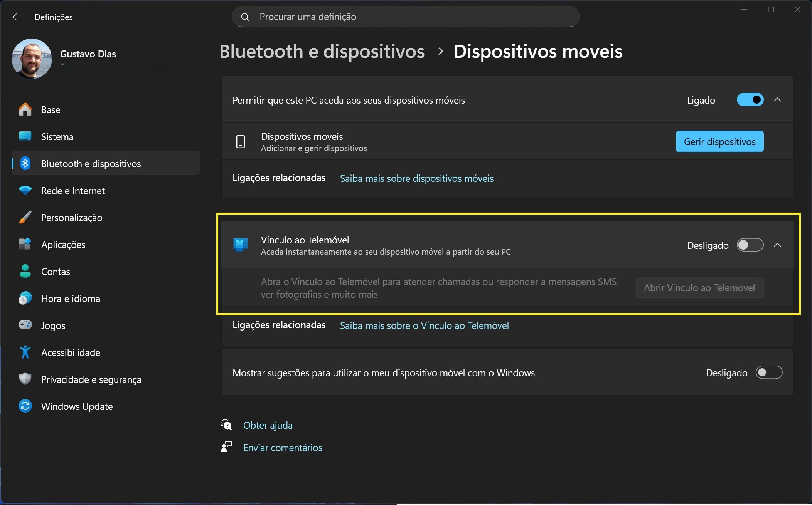Click the Procurar uma definição search field

[405, 17]
